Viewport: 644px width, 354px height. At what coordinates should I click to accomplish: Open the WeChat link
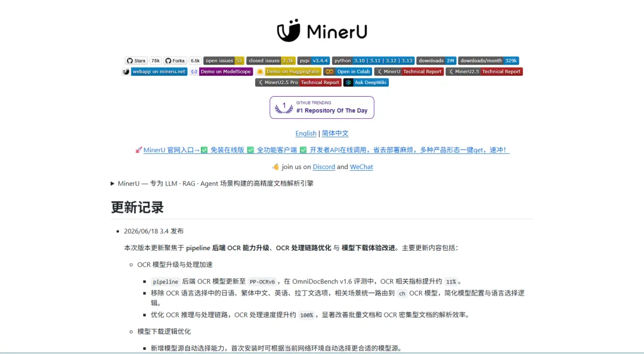361,167
